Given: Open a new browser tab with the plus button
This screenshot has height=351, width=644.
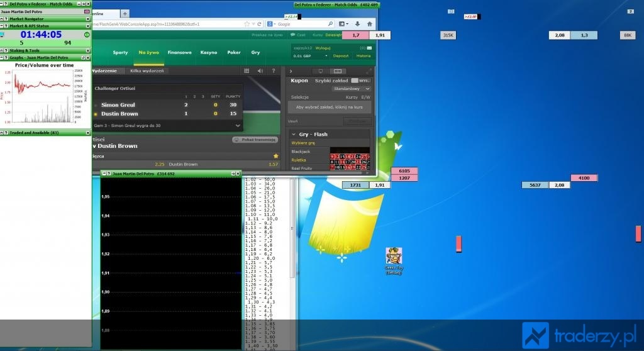Looking at the screenshot, I should pyautogui.click(x=125, y=14).
